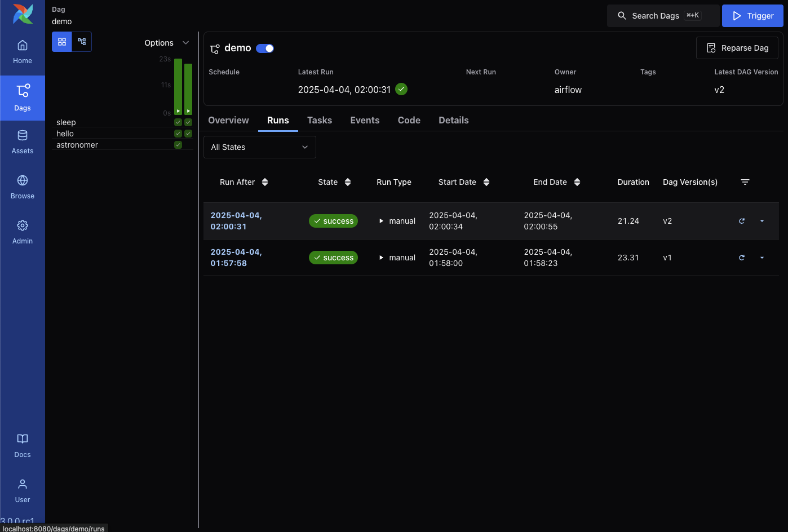Image resolution: width=788 pixels, height=532 pixels.
Task: Switch to graph view icon
Action: click(x=82, y=42)
